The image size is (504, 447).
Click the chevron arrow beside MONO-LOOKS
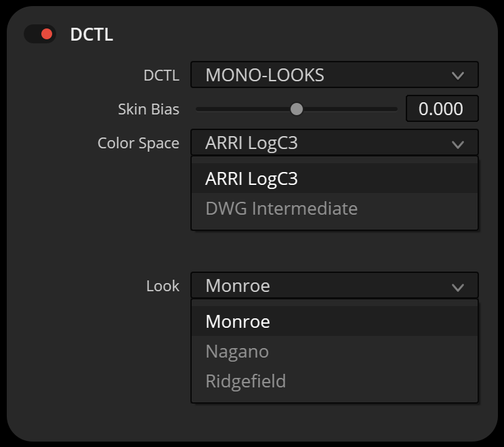click(x=458, y=76)
